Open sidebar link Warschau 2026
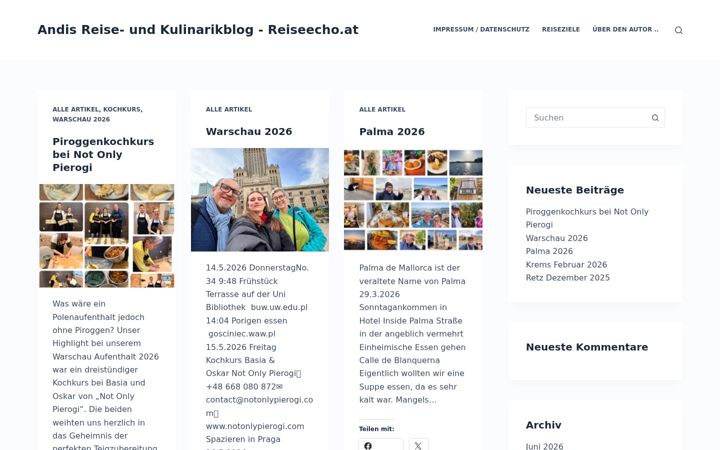 click(x=557, y=238)
